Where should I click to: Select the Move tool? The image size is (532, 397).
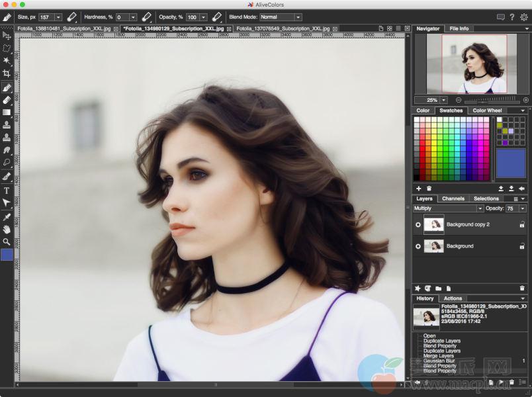pyautogui.click(x=7, y=35)
